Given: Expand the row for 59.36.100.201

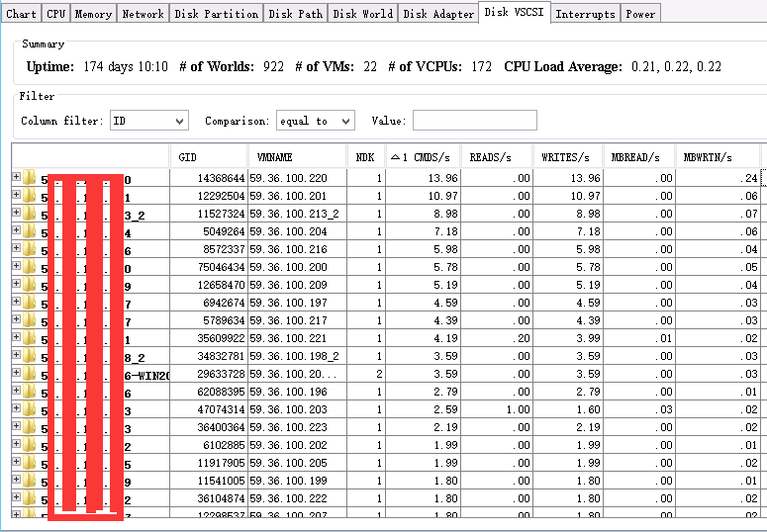Looking at the screenshot, I should tap(16, 195).
